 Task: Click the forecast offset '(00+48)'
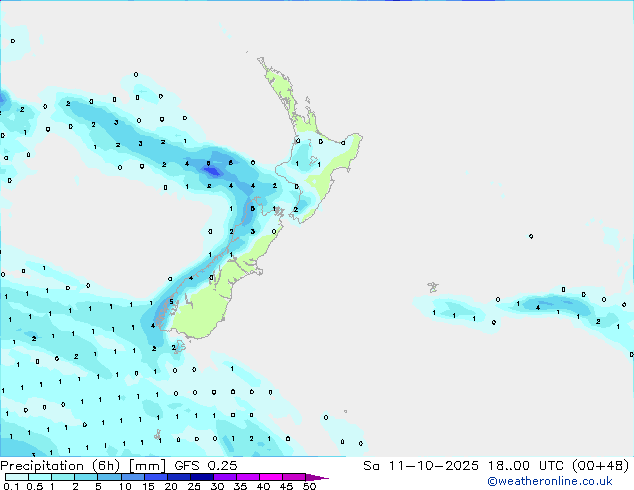click(600, 466)
